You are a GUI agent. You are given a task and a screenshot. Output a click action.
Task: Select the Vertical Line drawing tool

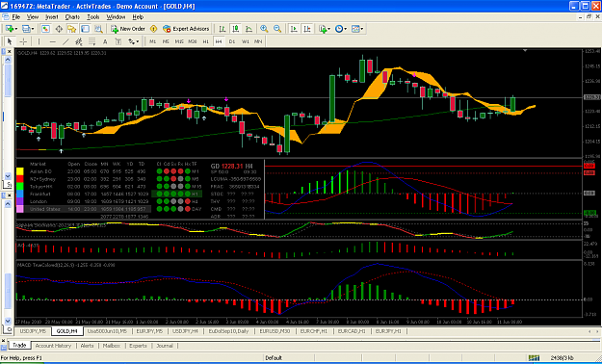pyautogui.click(x=39, y=41)
